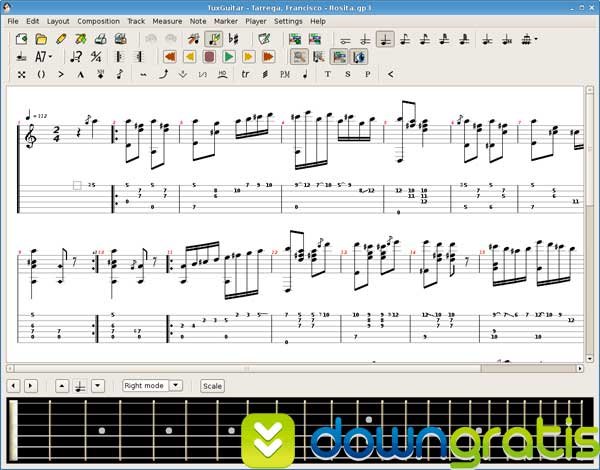
Task: Click the open file folder icon
Action: pos(41,39)
